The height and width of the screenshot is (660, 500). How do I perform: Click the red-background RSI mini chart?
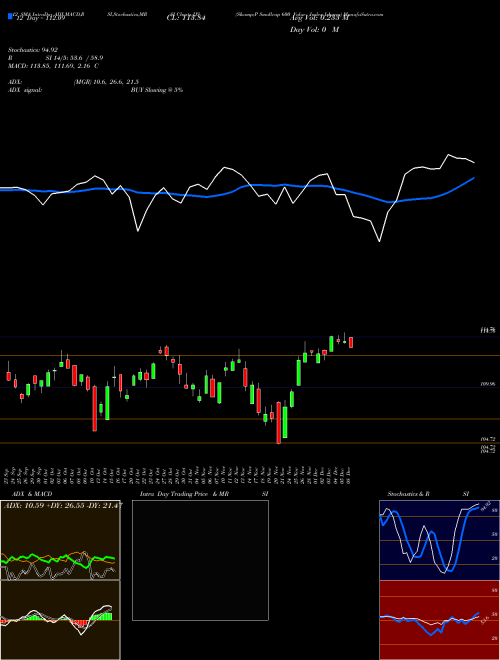click(439, 620)
